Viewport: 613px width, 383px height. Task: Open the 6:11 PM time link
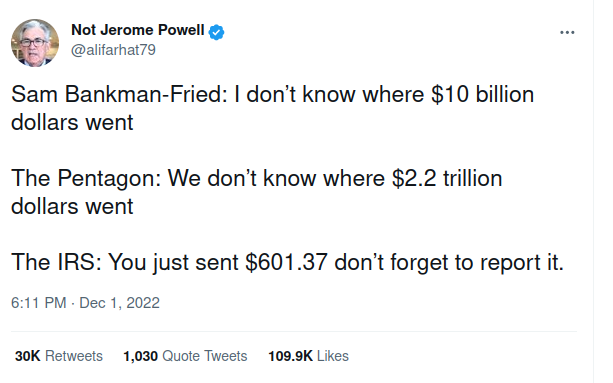pyautogui.click(x=39, y=303)
